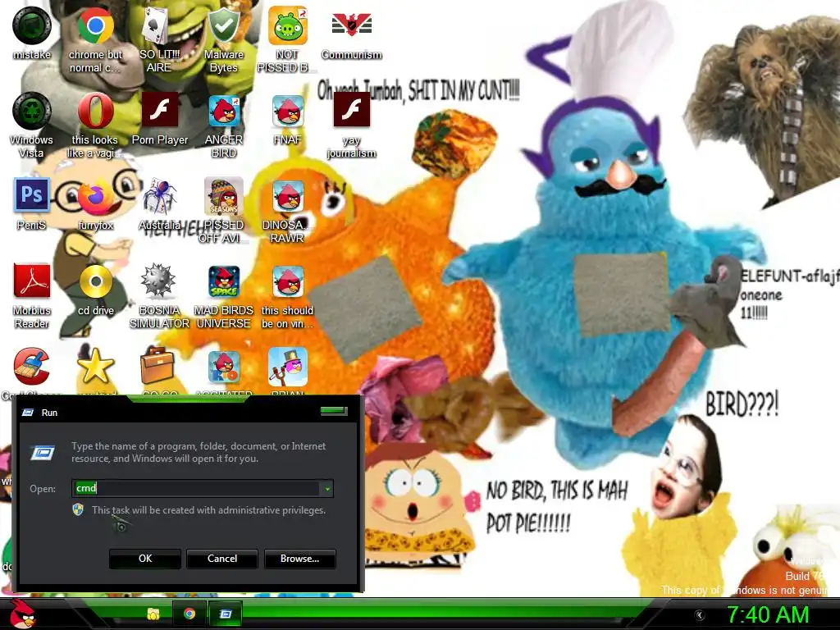The image size is (840, 630).
Task: Open the briefcase desktop icon
Action: [157, 366]
